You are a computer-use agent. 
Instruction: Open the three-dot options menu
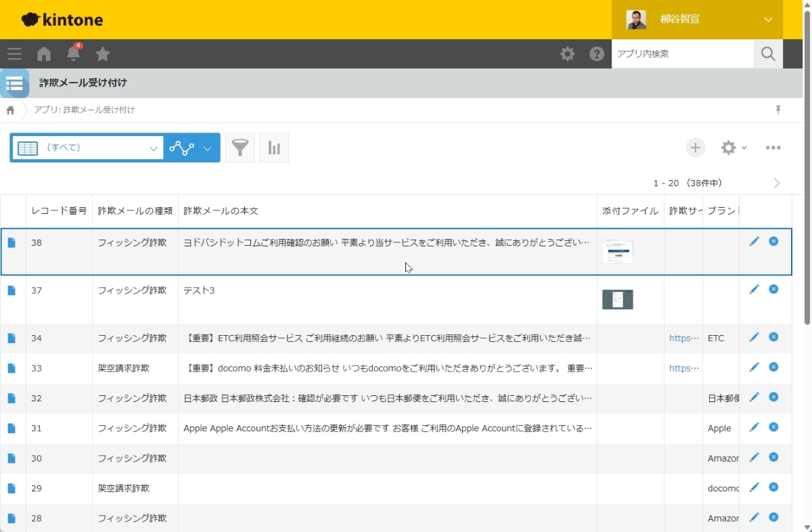point(773,148)
